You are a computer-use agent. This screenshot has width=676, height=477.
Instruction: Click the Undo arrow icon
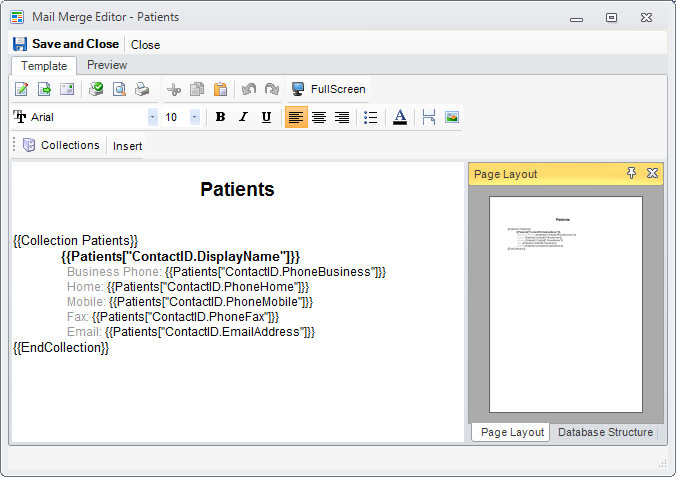coord(250,89)
